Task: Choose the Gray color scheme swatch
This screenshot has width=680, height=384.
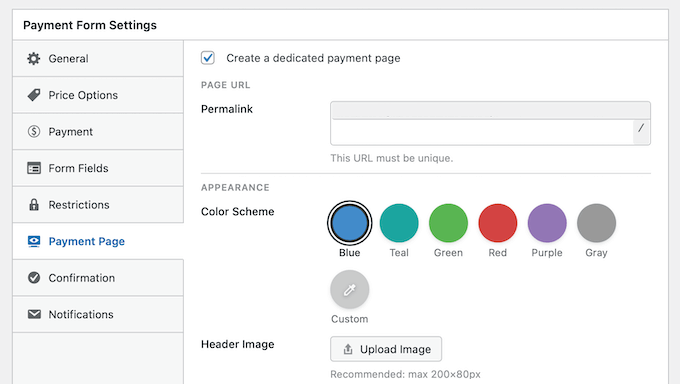Action: pyautogui.click(x=596, y=223)
